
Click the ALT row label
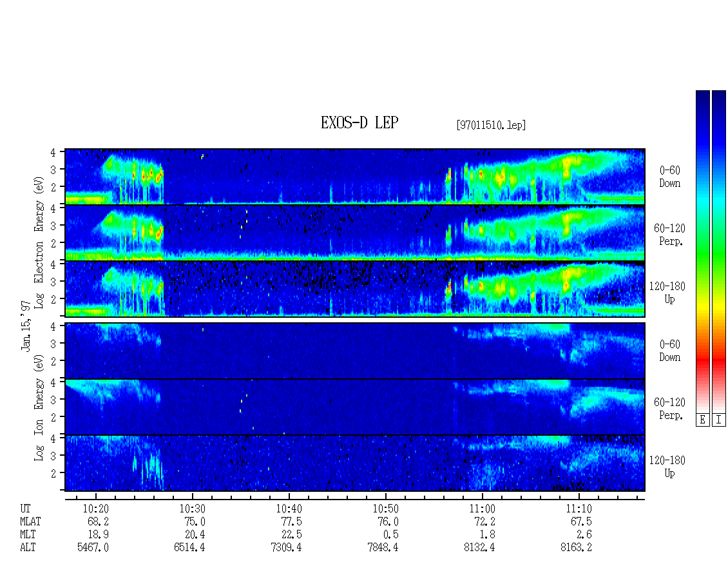[28, 547]
